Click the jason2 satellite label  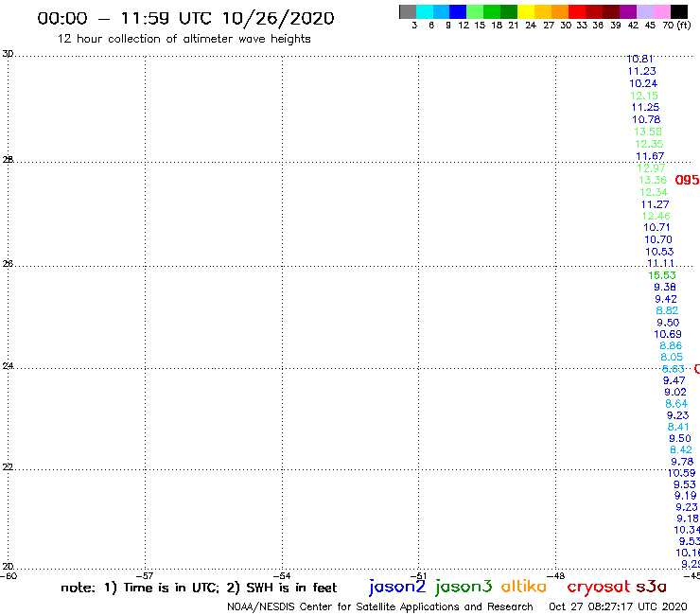tap(397, 587)
